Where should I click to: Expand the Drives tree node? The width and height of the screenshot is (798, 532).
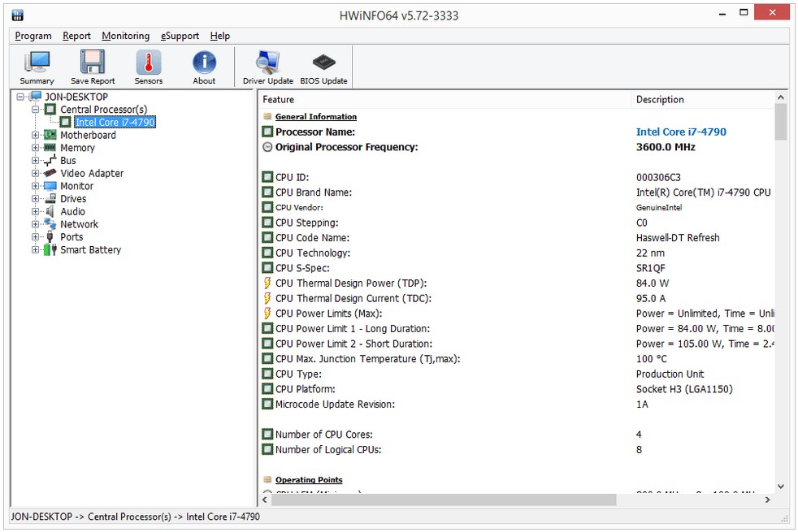pos(35,198)
